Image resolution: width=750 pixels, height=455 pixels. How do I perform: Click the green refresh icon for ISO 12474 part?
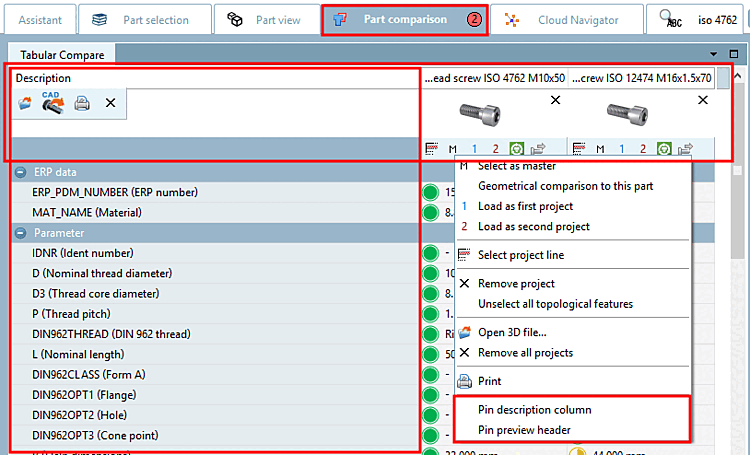click(x=664, y=149)
